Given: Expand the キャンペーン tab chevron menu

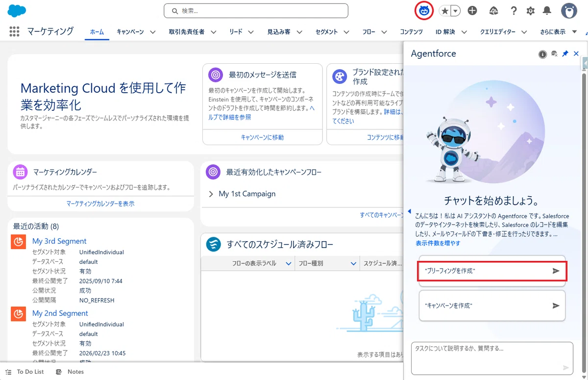Looking at the screenshot, I should point(152,32).
